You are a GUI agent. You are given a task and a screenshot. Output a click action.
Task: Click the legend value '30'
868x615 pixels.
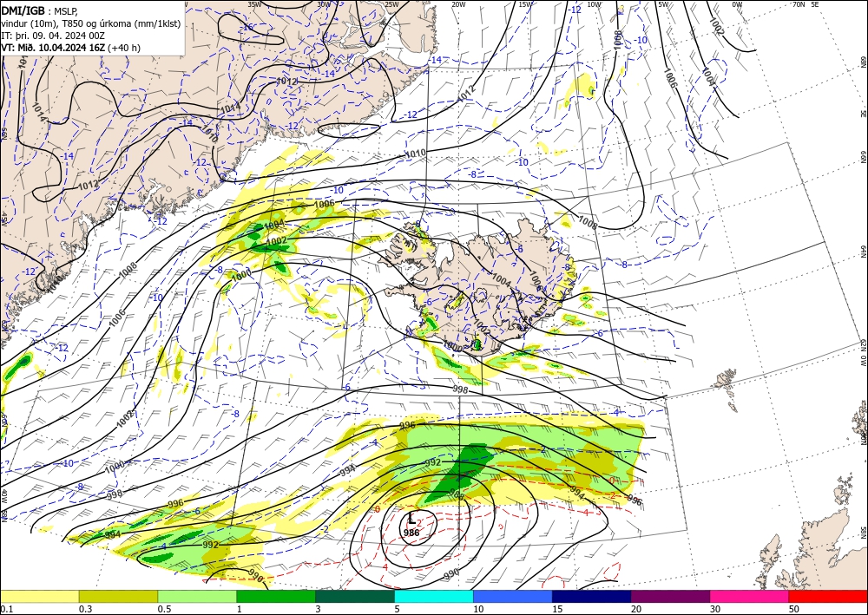(x=715, y=609)
